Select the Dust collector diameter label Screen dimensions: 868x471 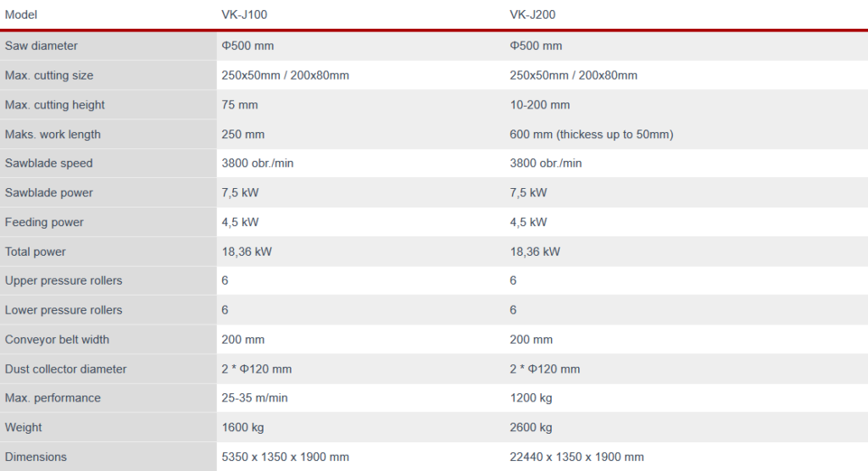point(66,369)
